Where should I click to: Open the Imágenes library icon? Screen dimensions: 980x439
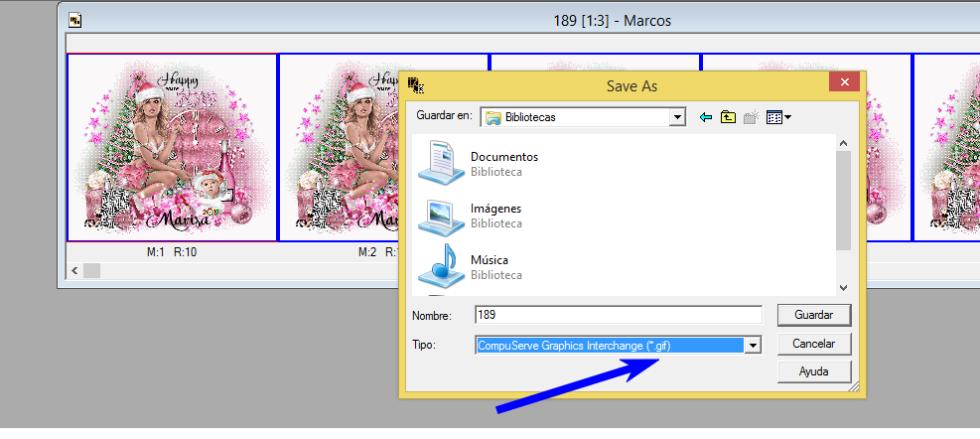point(441,216)
